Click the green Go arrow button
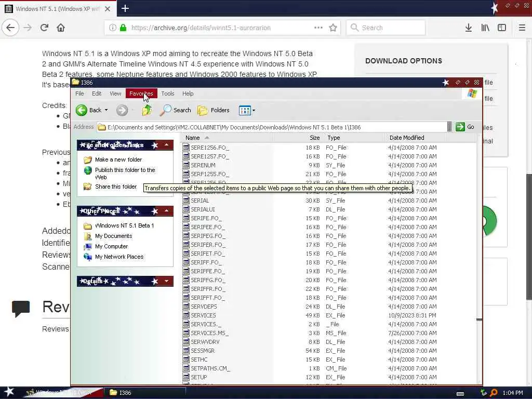 460,127
